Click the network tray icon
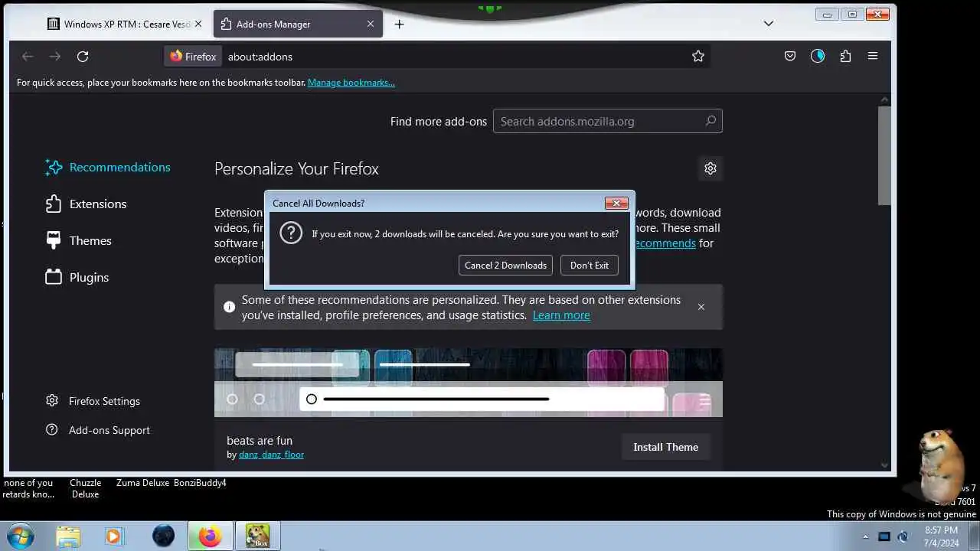980x551 pixels. point(884,536)
